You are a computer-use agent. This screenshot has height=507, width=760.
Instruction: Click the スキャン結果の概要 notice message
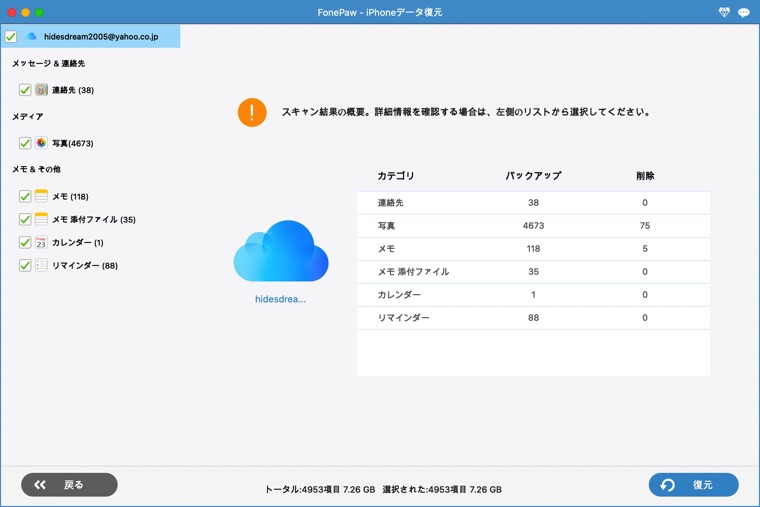pyautogui.click(x=466, y=112)
